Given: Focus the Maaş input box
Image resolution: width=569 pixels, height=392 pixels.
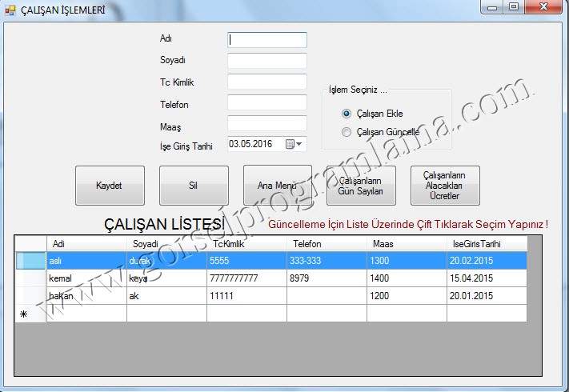Looking at the screenshot, I should [266, 123].
